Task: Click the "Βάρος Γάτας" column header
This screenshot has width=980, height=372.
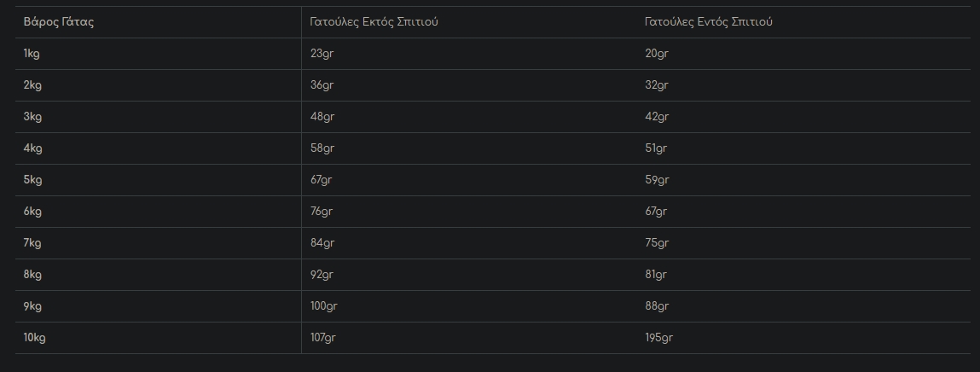Action: [x=59, y=22]
